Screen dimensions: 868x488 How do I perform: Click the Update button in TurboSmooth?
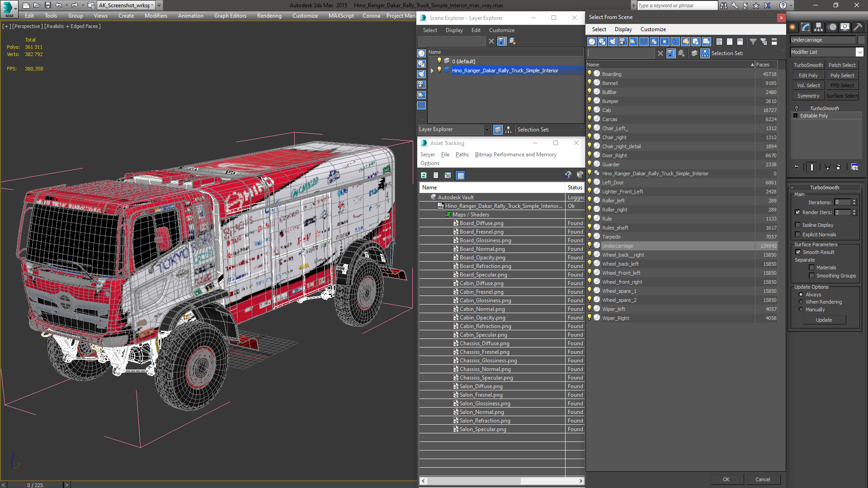[824, 320]
